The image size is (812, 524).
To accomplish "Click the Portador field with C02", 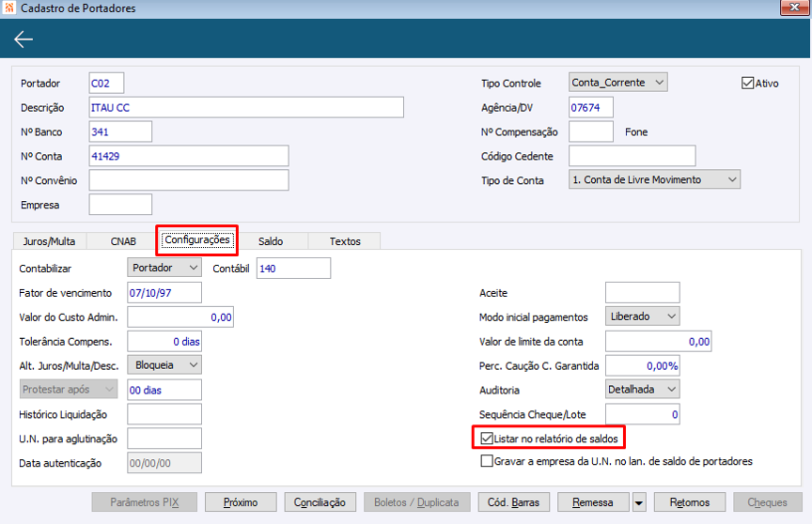I will point(106,84).
